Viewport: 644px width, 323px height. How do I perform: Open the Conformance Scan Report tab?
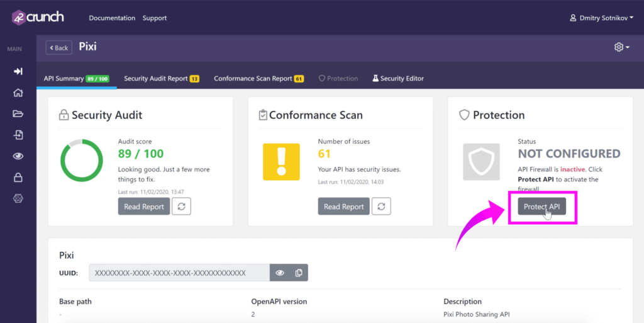258,79
